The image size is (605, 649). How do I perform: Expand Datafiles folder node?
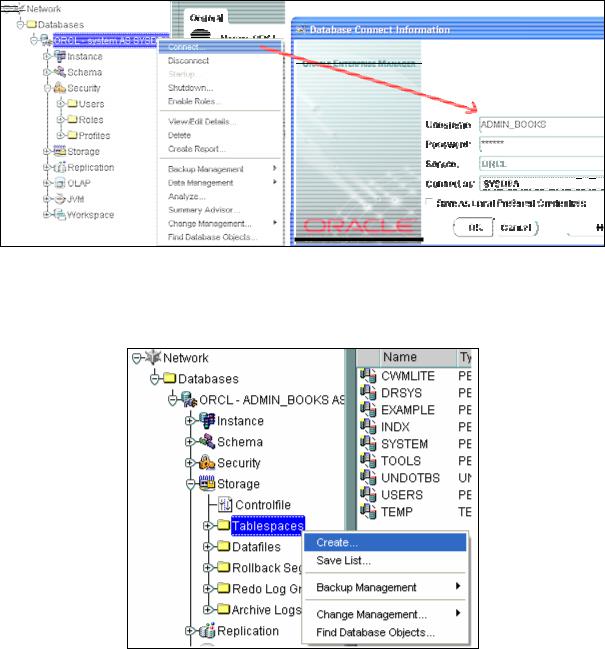208,546
